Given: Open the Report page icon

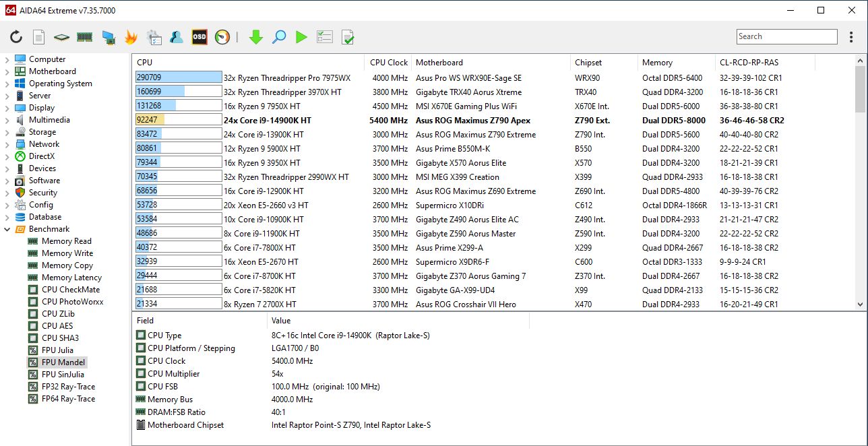Looking at the screenshot, I should (x=39, y=37).
